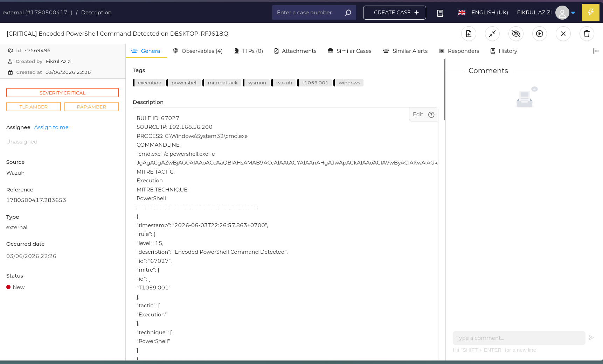Click the SEVERITY:CRITICAL badge
This screenshot has height=364, width=603.
coord(62,93)
